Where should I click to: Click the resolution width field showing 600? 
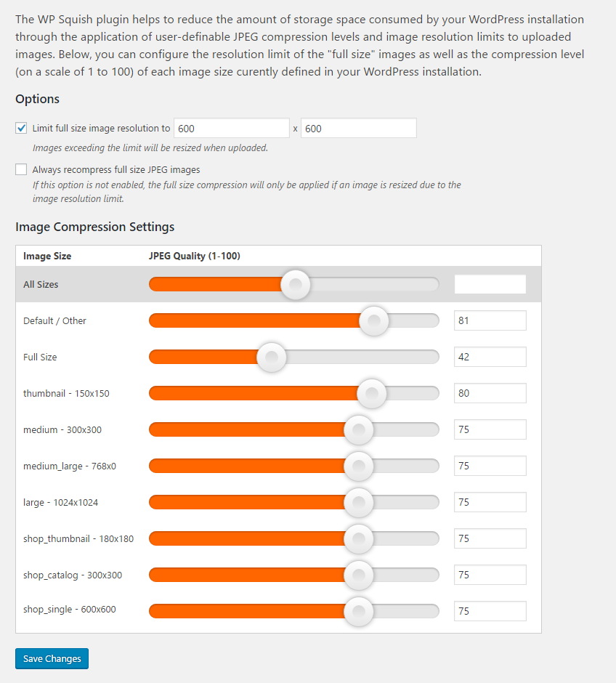232,129
